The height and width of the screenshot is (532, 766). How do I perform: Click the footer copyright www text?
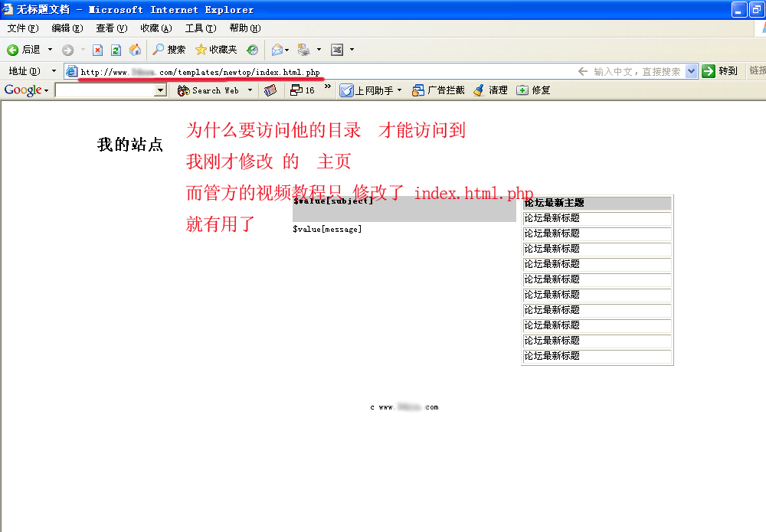(x=404, y=407)
